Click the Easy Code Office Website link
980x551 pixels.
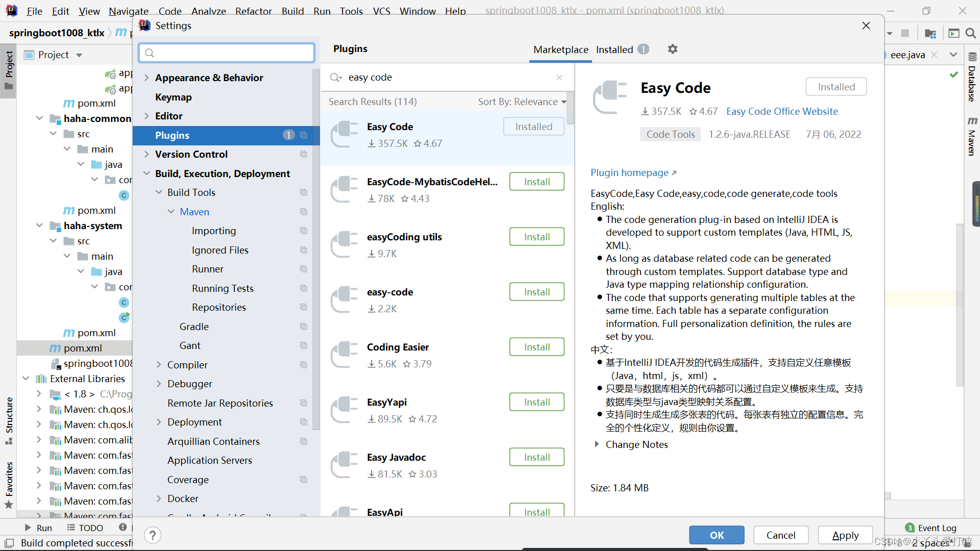point(782,111)
